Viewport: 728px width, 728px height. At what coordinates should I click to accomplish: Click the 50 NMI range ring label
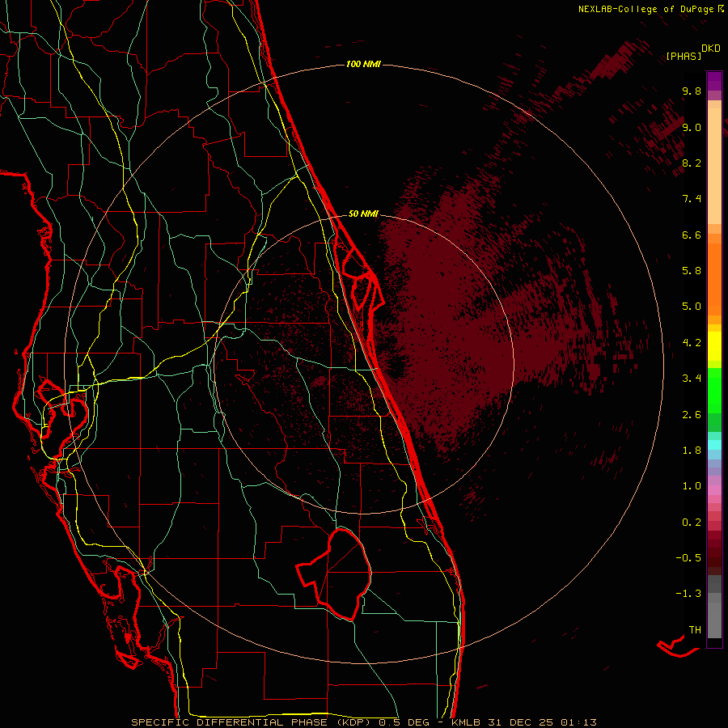pos(363,214)
